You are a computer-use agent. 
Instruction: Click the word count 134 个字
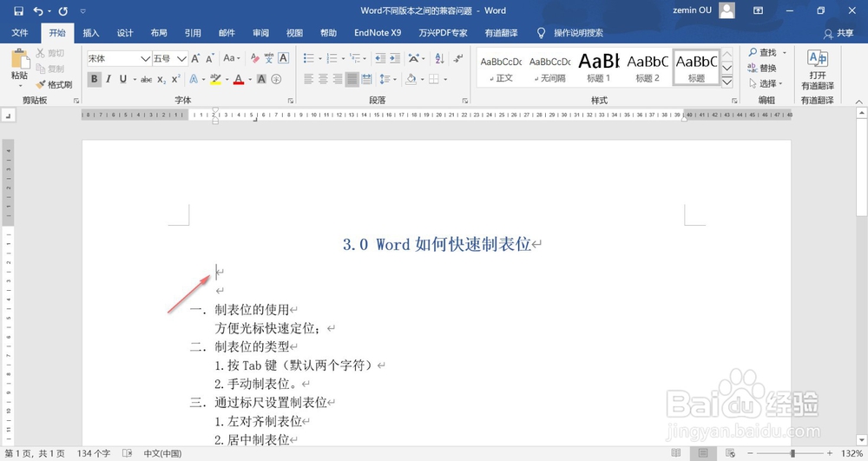coord(94,453)
